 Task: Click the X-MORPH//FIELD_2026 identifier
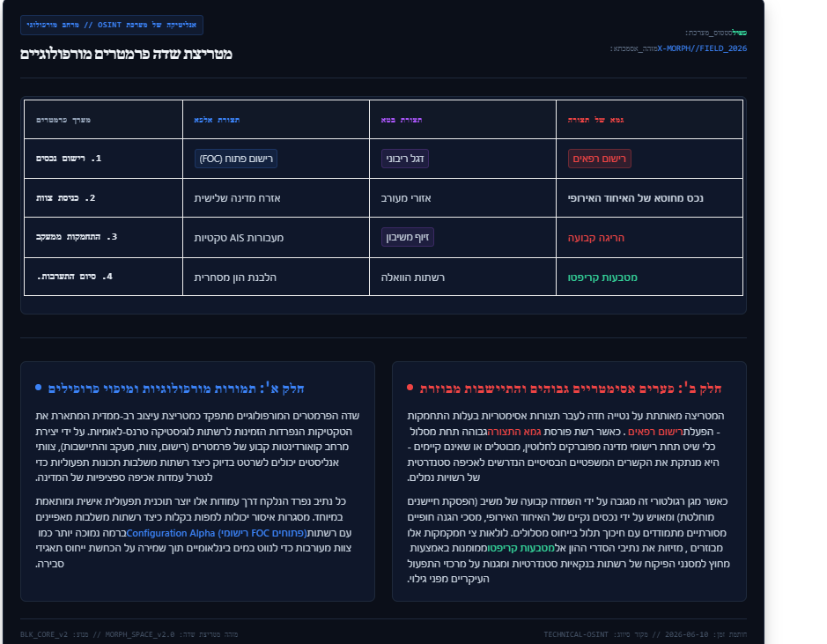[x=701, y=48]
